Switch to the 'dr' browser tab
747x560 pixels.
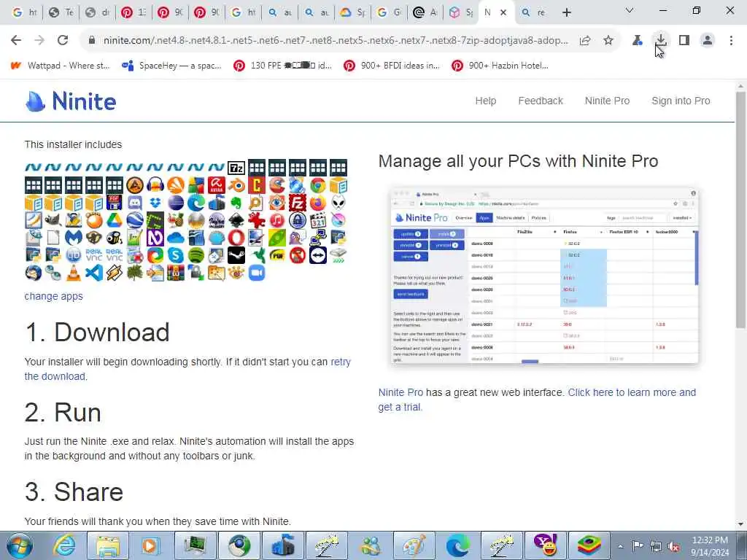(x=97, y=13)
